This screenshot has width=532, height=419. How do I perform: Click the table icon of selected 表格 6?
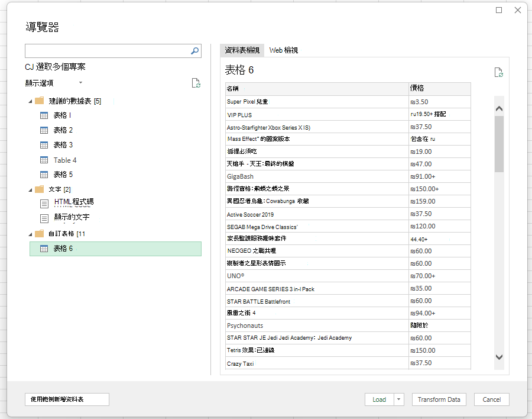[x=44, y=249]
